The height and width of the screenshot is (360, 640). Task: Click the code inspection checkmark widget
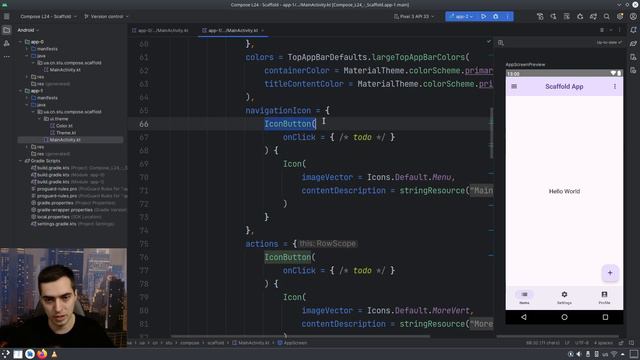489,42
